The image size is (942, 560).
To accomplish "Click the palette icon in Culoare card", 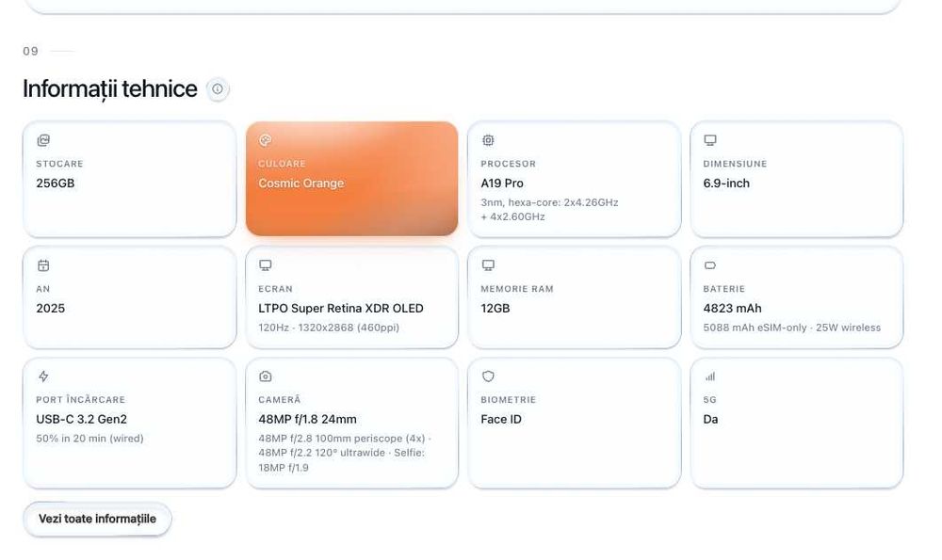I will pos(265,140).
